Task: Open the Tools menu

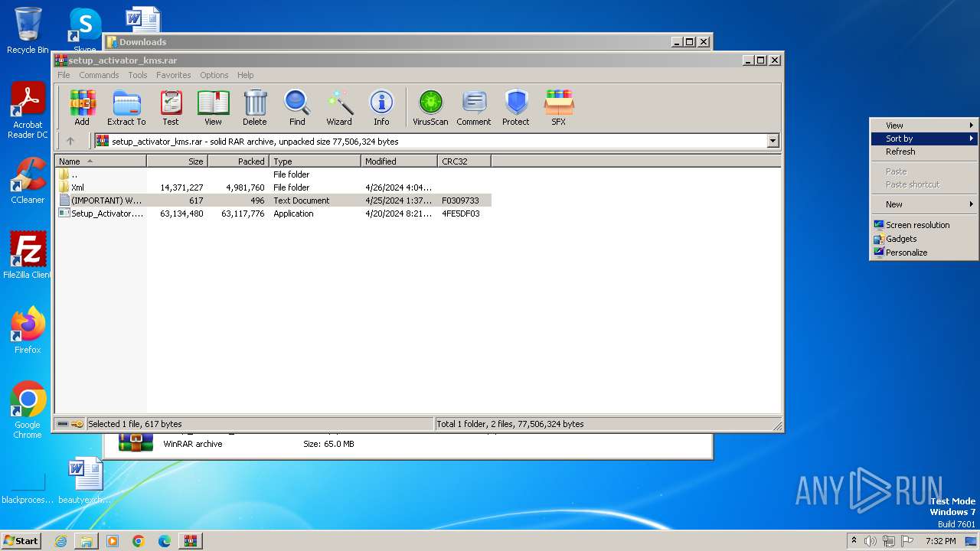Action: (x=138, y=75)
